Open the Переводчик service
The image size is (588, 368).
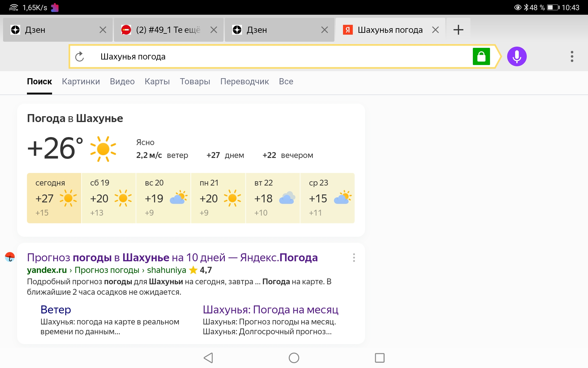pyautogui.click(x=244, y=81)
